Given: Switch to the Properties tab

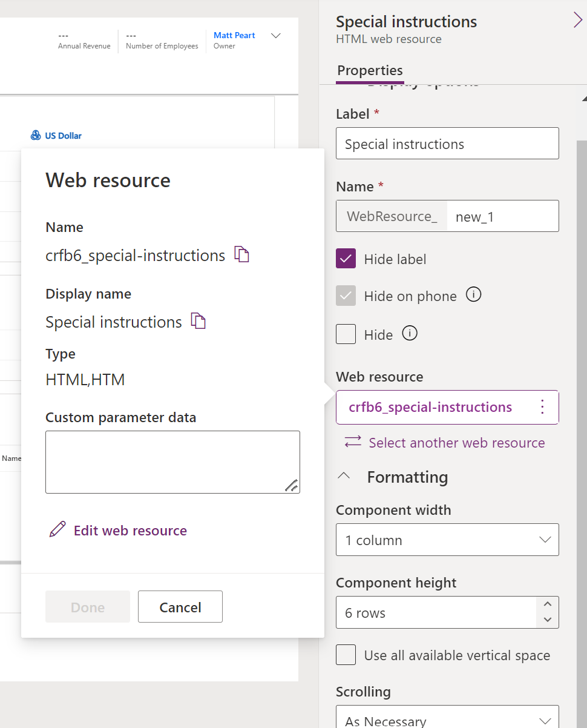Looking at the screenshot, I should 370,70.
